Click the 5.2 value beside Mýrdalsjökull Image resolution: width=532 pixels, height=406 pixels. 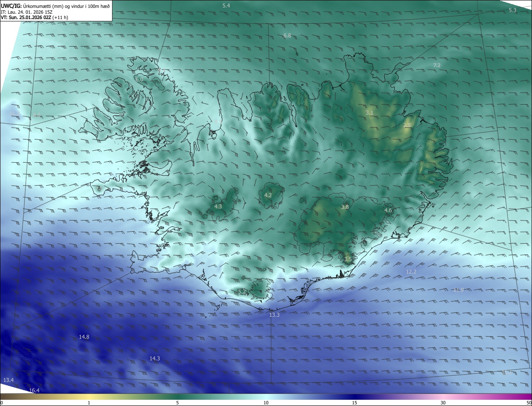point(242,292)
